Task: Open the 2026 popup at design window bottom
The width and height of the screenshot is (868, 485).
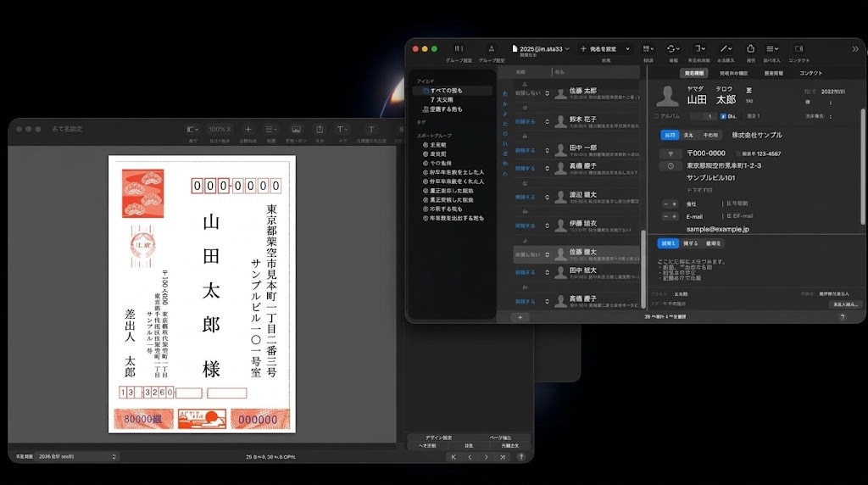Action: 77,457
